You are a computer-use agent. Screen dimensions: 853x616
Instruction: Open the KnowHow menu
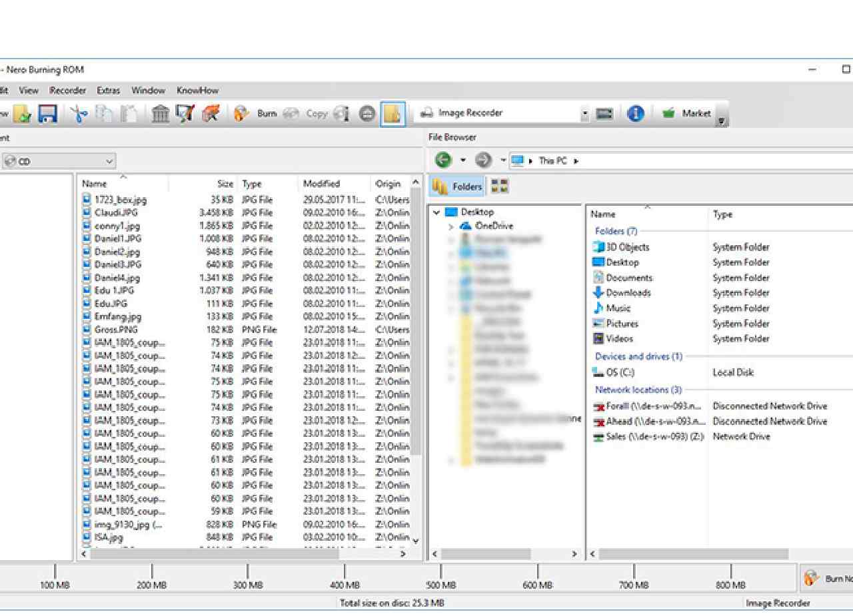(x=197, y=91)
